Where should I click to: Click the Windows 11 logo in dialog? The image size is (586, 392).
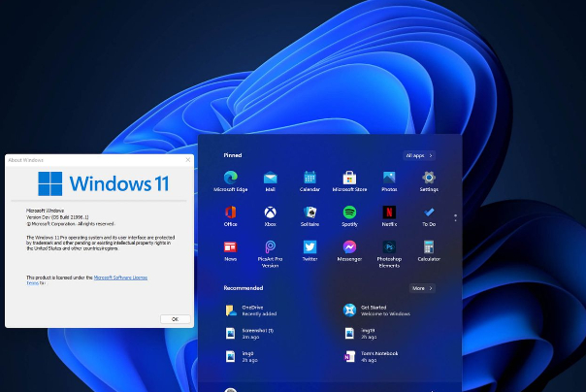104,183
